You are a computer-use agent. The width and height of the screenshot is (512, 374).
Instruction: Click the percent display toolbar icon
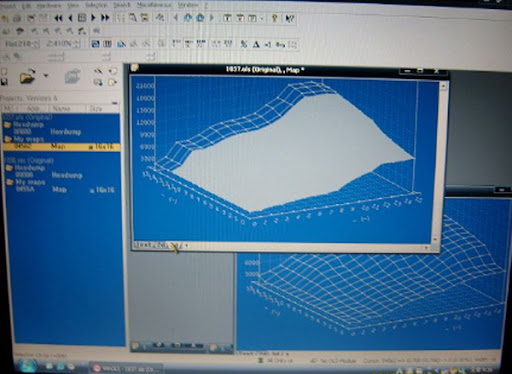pyautogui.click(x=244, y=44)
